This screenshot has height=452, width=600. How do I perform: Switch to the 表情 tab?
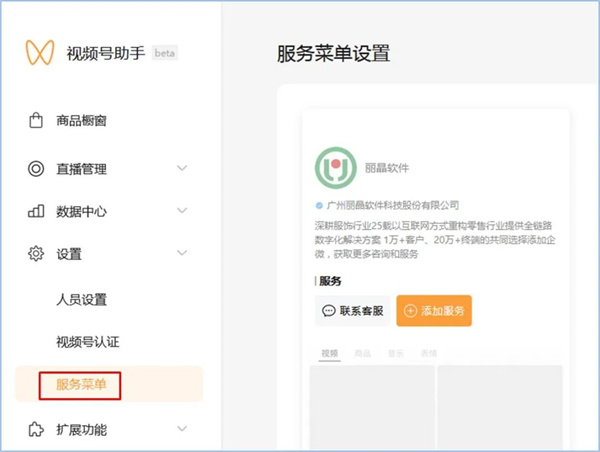click(429, 353)
